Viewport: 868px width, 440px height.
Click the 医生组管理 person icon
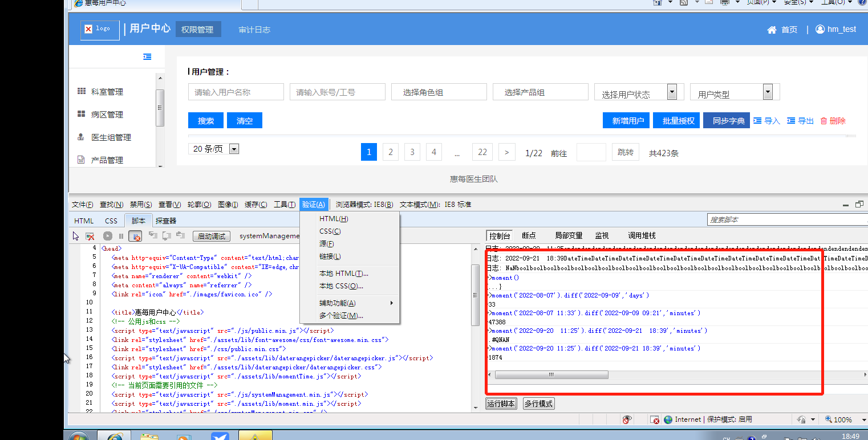(81, 137)
